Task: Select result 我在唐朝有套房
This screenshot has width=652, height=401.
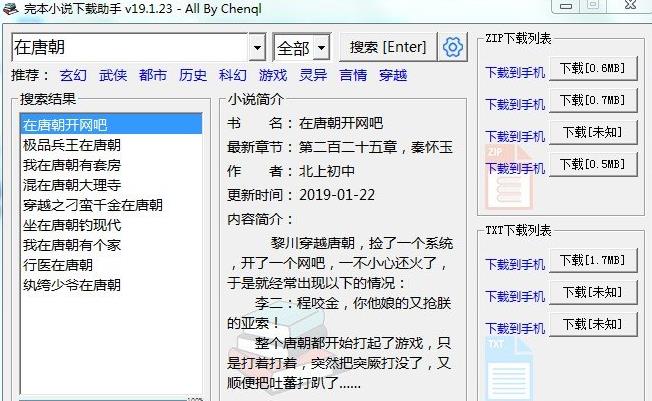Action: pyautogui.click(x=111, y=165)
